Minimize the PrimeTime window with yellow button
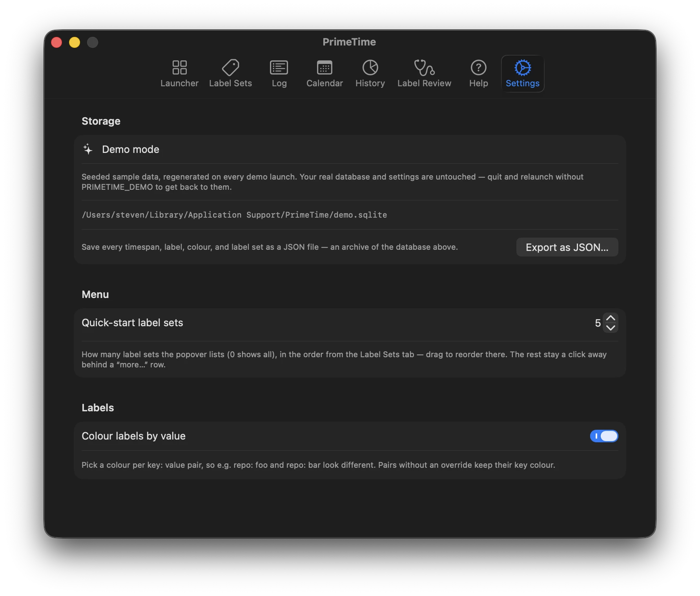This screenshot has height=596, width=700. coord(75,42)
